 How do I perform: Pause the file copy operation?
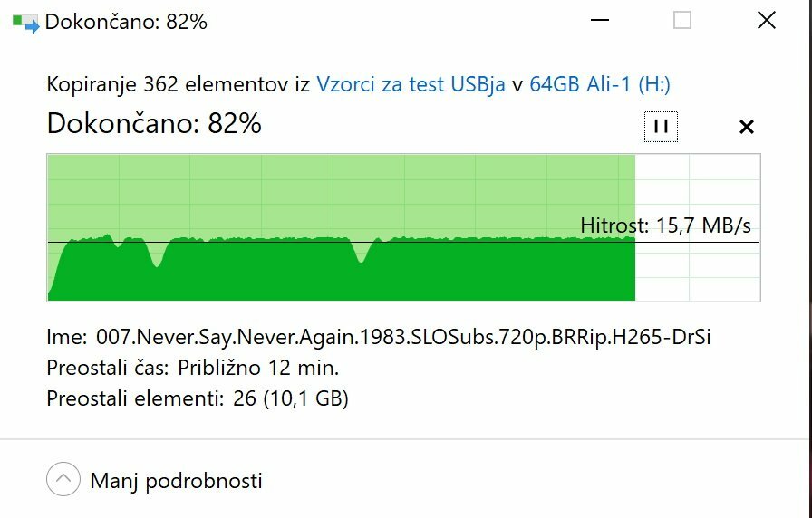[661, 126]
